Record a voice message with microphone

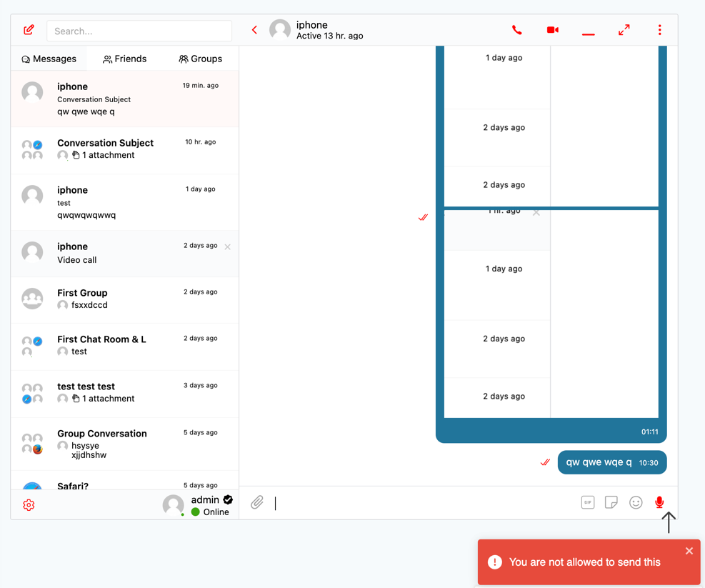(659, 503)
